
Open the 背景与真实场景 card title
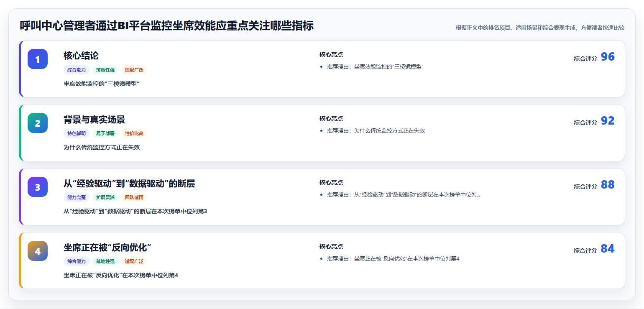94,120
